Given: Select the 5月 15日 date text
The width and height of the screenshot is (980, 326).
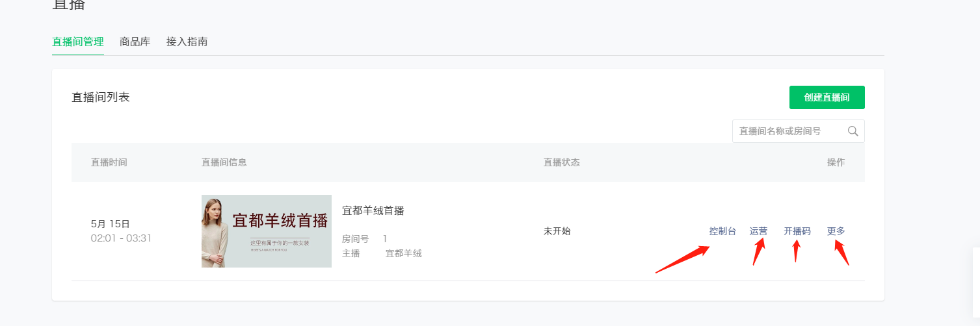Looking at the screenshot, I should pyautogui.click(x=111, y=224).
